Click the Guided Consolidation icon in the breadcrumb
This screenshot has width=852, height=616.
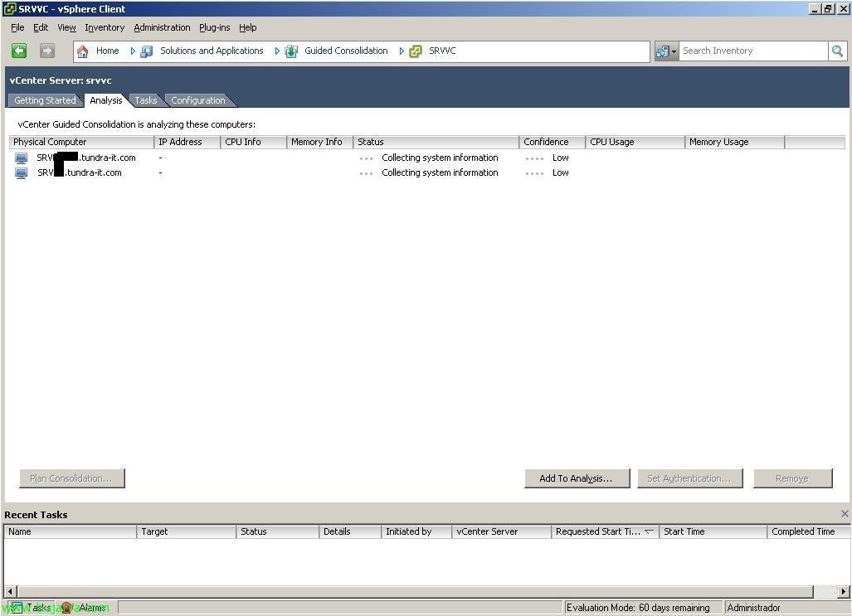(x=291, y=51)
